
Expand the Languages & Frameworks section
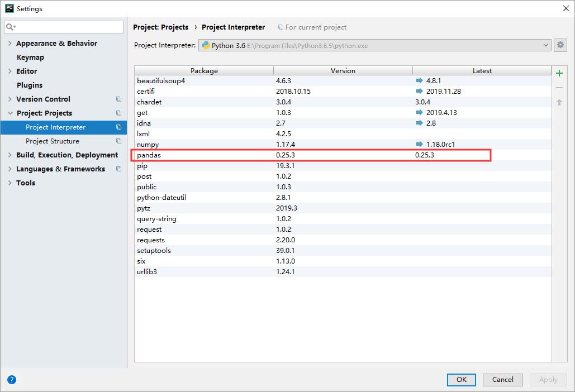coord(10,169)
